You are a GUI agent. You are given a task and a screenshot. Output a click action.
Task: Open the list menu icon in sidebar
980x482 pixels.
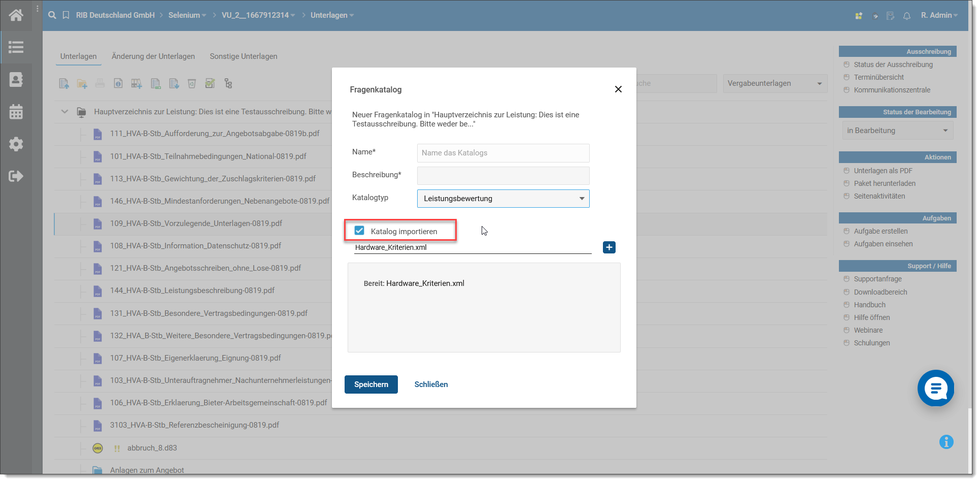pos(16,47)
